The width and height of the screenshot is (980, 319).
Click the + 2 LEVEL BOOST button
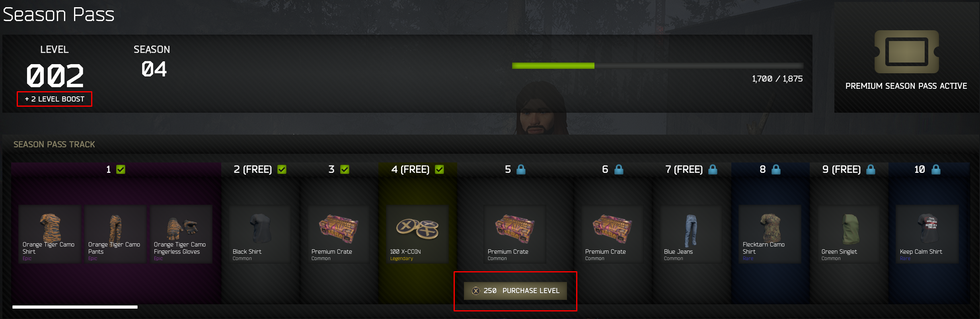point(55,99)
